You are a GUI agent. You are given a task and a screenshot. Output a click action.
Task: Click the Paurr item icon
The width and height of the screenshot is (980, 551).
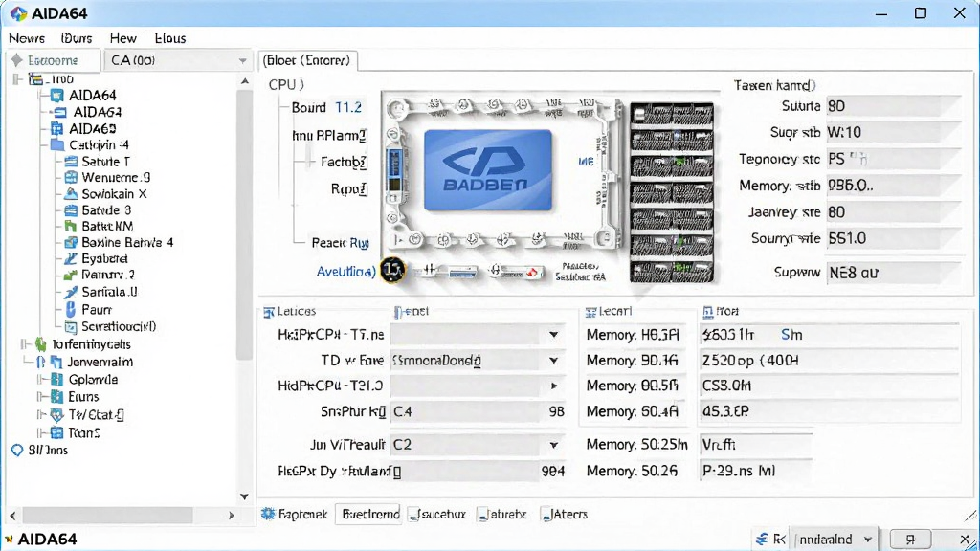(x=71, y=309)
